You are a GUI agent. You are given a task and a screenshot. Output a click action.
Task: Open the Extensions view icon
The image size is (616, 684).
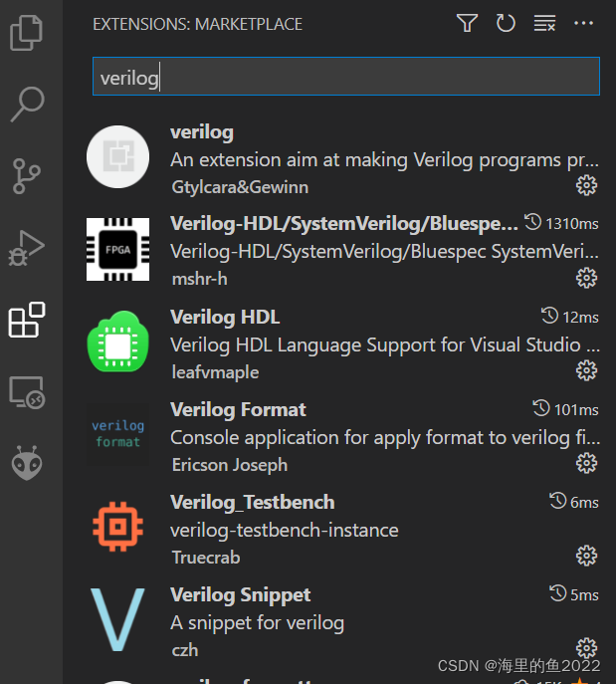27,320
